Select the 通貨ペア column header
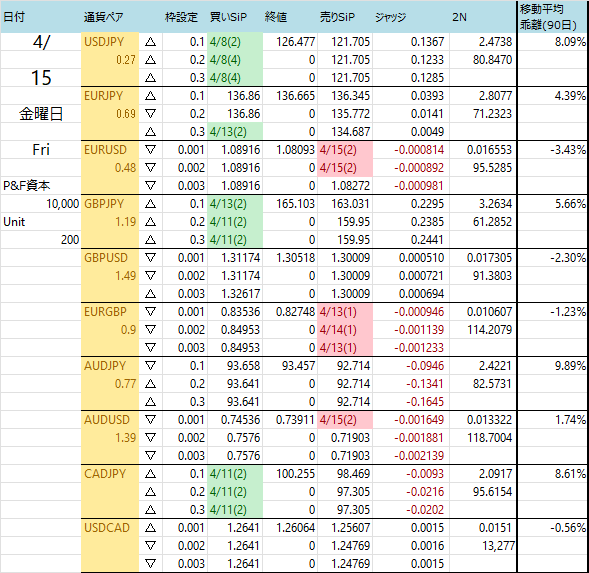Viewport: 589px width, 573px height. (x=104, y=17)
